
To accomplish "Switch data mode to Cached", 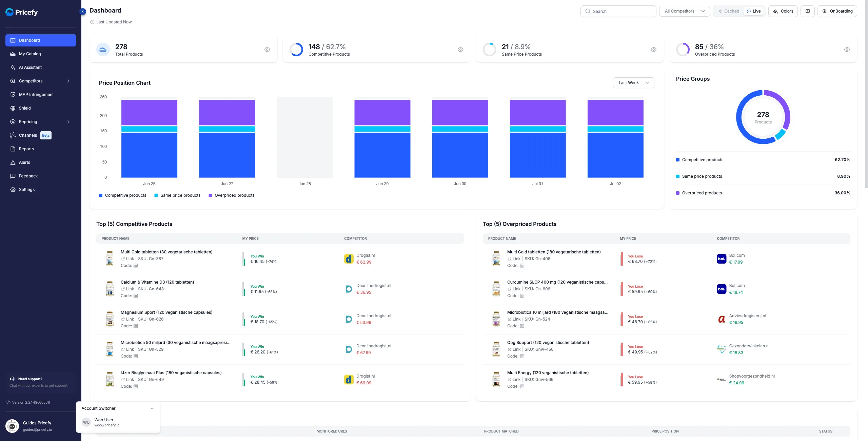I will pos(728,11).
